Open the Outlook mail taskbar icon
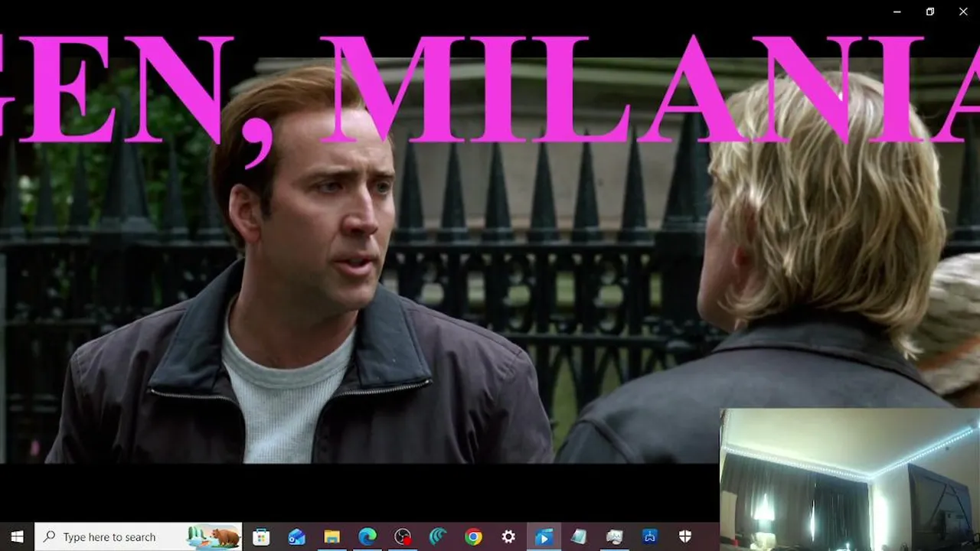The height and width of the screenshot is (551, 980). point(296,537)
